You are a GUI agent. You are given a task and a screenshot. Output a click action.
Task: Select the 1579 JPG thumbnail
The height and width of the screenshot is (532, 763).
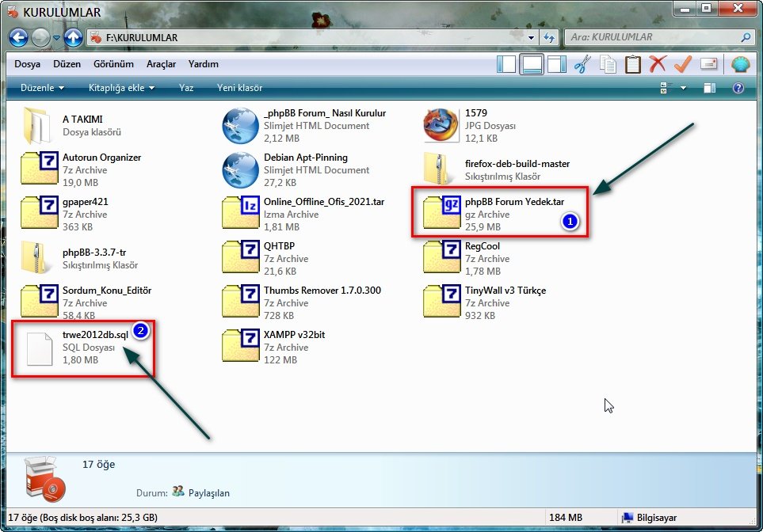441,125
